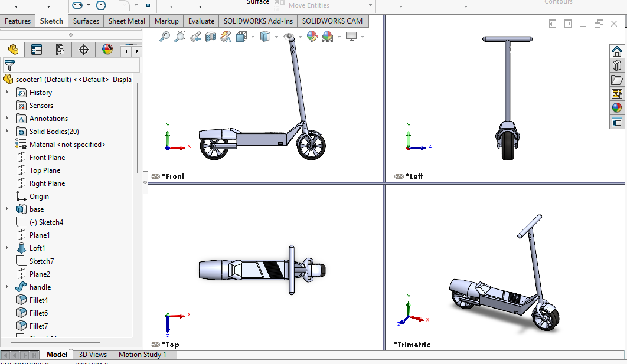Click the View Settings monitor icon

(351, 37)
